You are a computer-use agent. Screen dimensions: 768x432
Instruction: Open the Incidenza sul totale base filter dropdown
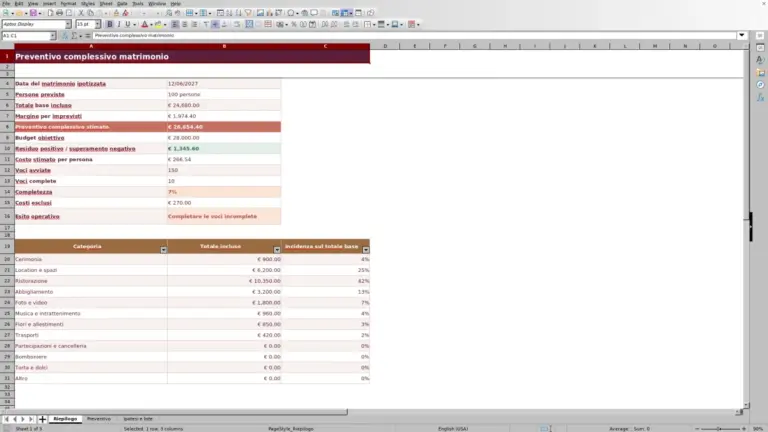click(x=366, y=250)
